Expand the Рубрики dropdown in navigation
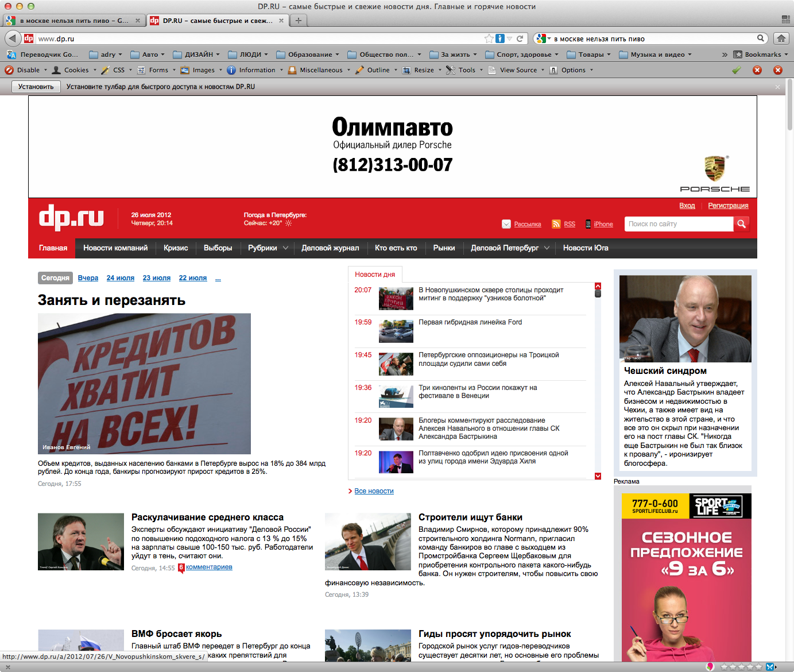Image resolution: width=794 pixels, height=672 pixels. pyautogui.click(x=285, y=248)
